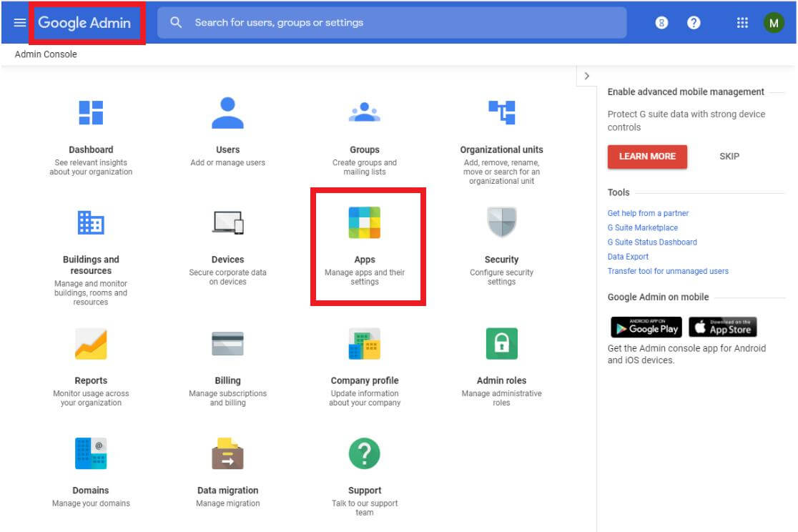Image resolution: width=798 pixels, height=532 pixels.
Task: Skip the advanced mobile management prompt
Action: 729,157
